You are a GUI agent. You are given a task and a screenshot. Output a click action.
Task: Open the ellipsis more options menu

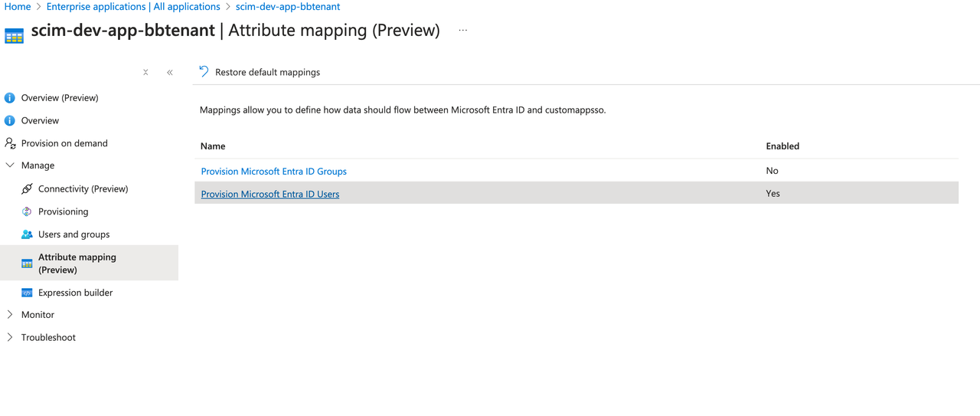[x=462, y=31]
